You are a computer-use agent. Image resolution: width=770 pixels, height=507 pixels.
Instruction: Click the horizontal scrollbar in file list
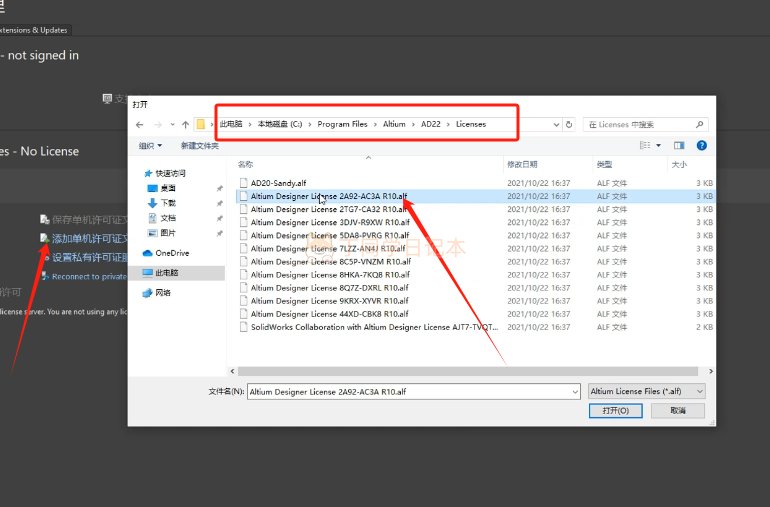coord(468,371)
